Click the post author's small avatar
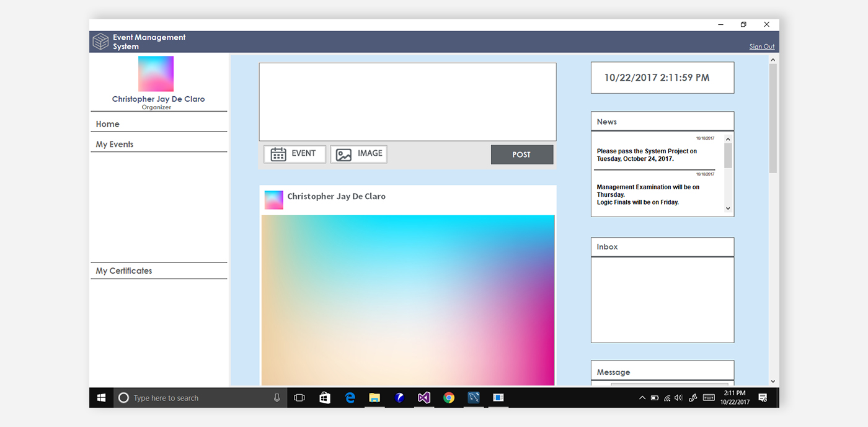Screen dimensions: 868x427 click(x=273, y=200)
